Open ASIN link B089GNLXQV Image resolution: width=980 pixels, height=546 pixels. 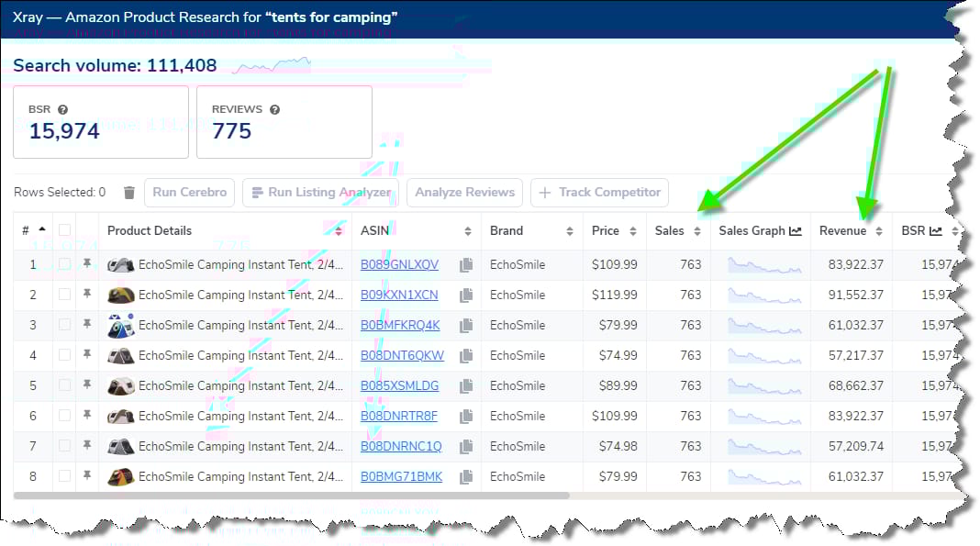[x=399, y=265]
